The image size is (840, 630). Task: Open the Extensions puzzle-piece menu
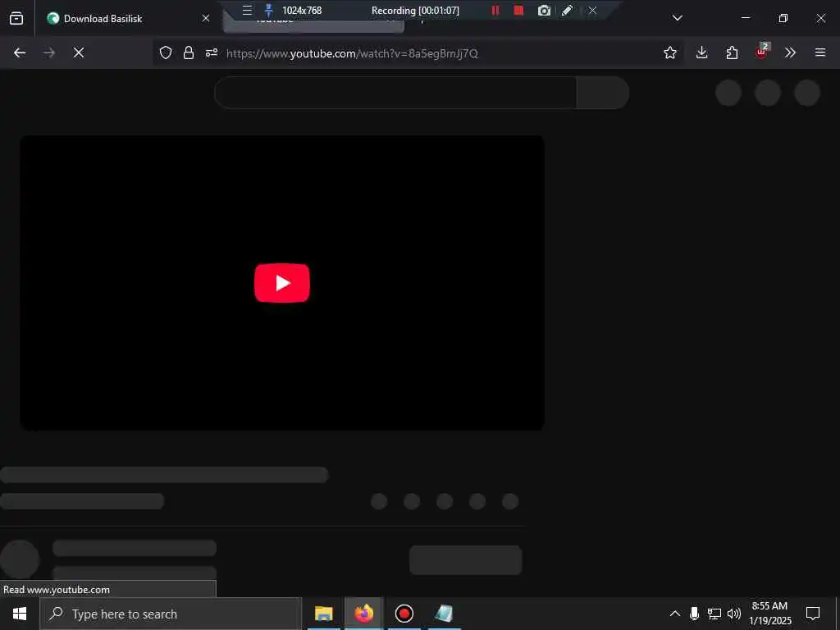[x=732, y=52]
